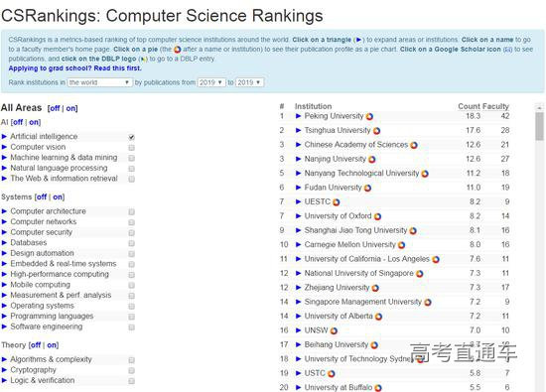Tick the Programming languages checkbox
The image size is (546, 392).
pyautogui.click(x=132, y=317)
